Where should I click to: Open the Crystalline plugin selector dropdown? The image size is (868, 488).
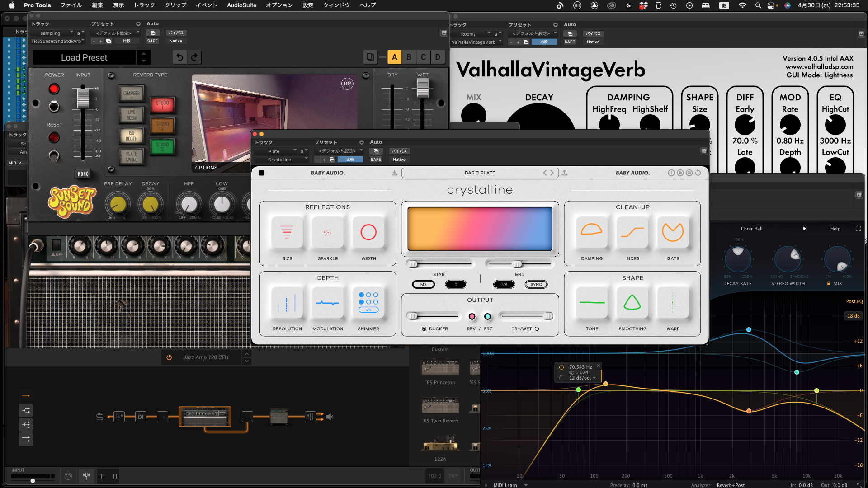(x=281, y=160)
